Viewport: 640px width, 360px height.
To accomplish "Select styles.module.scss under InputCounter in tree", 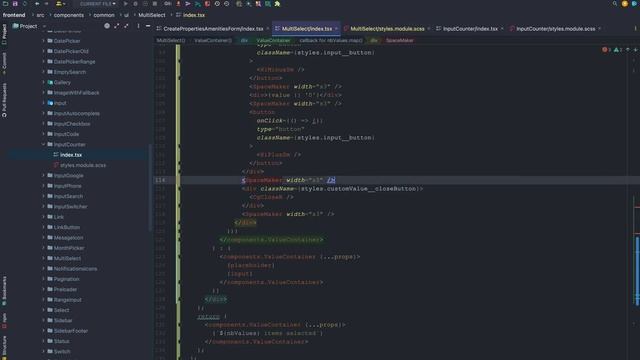I will 83,165.
